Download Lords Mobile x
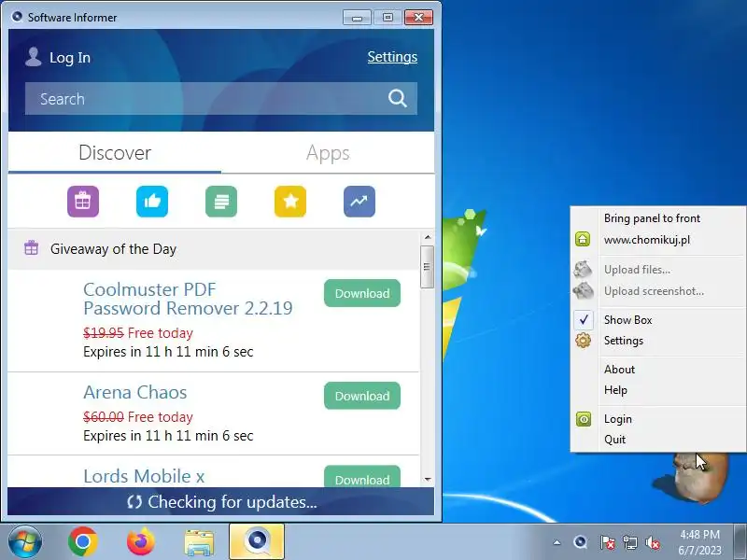747x560 pixels. coord(362,477)
